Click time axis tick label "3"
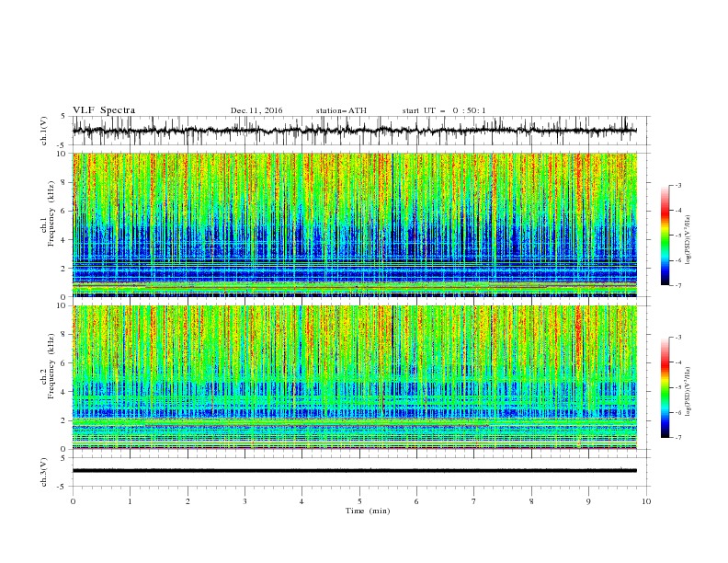 245,501
